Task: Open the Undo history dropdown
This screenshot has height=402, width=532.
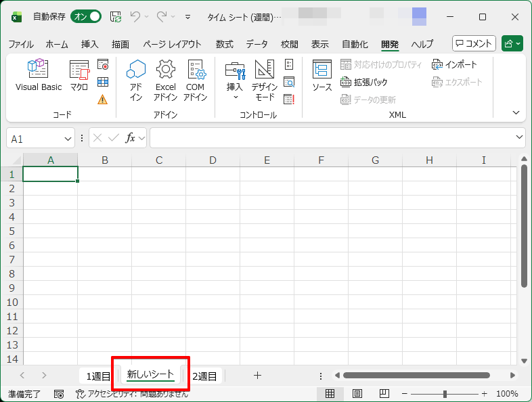Action: pos(147,16)
